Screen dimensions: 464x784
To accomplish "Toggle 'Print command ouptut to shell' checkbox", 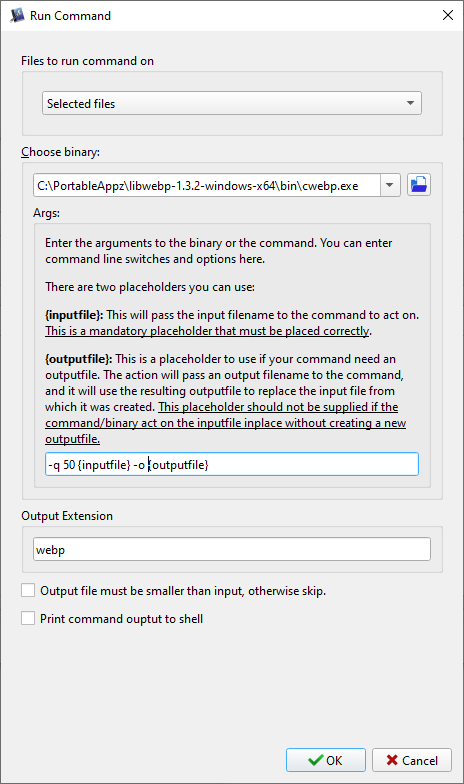I will click(x=28, y=618).
